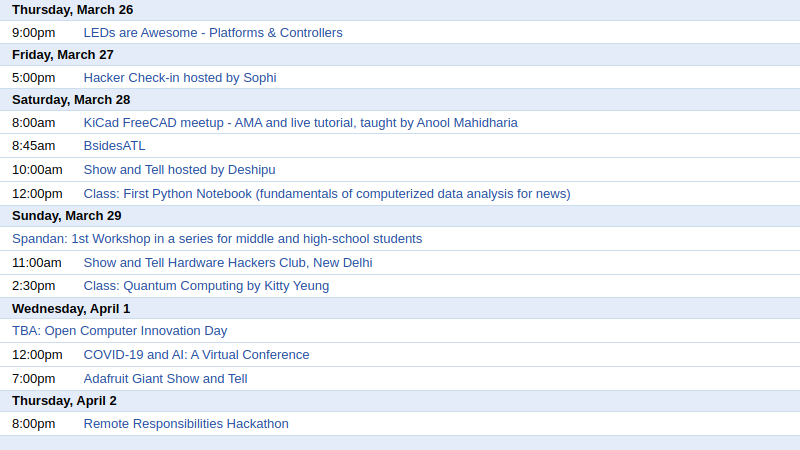Click the Sunday, March 29 date header
The height and width of the screenshot is (450, 800).
[67, 216]
